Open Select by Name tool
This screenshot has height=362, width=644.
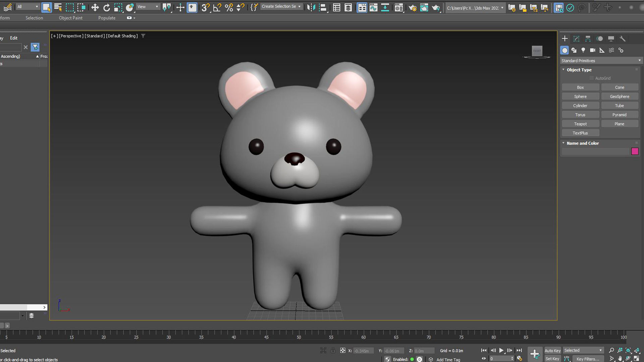58,7
